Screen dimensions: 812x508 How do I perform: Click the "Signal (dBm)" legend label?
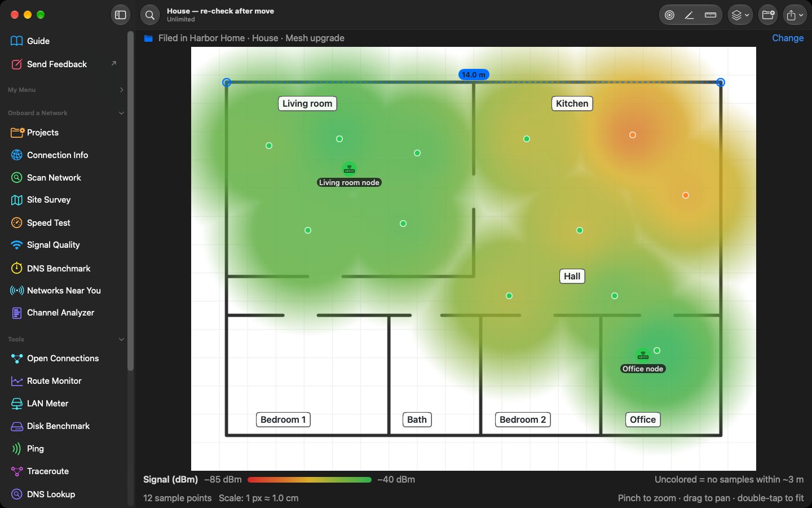point(170,479)
